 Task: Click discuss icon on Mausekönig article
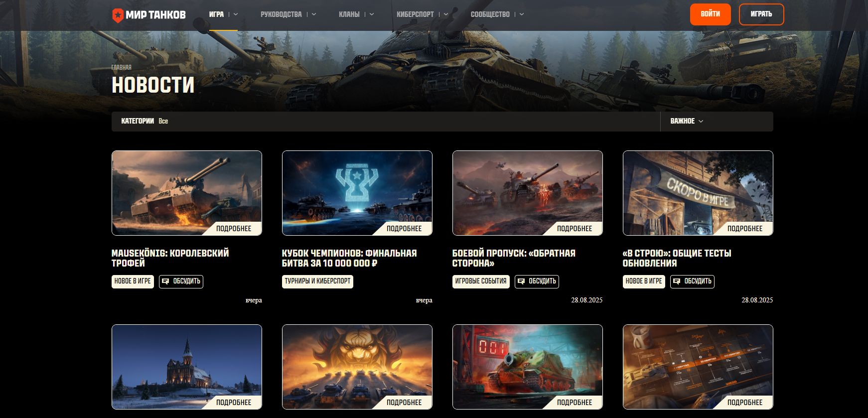(x=166, y=281)
